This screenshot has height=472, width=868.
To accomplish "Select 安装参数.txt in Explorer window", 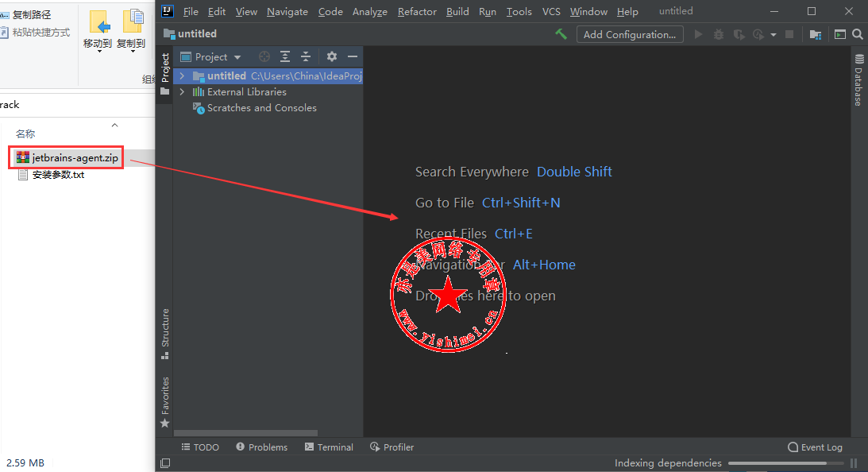I will 51,175.
